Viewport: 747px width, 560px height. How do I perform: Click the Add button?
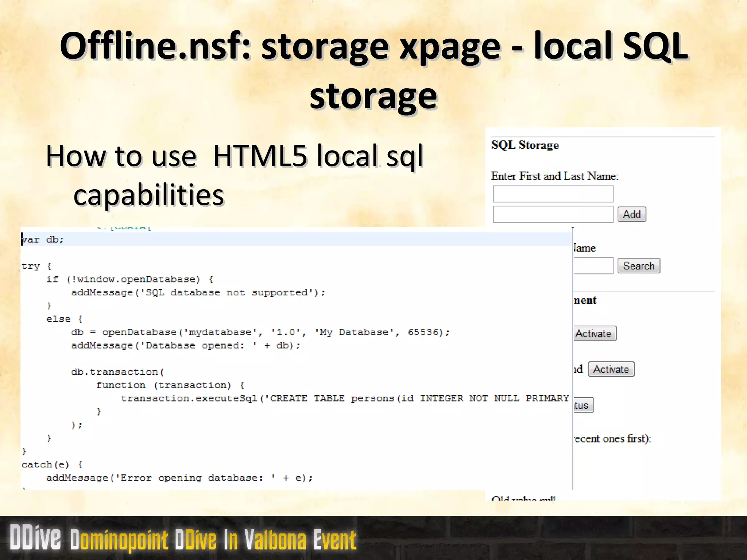click(x=632, y=214)
